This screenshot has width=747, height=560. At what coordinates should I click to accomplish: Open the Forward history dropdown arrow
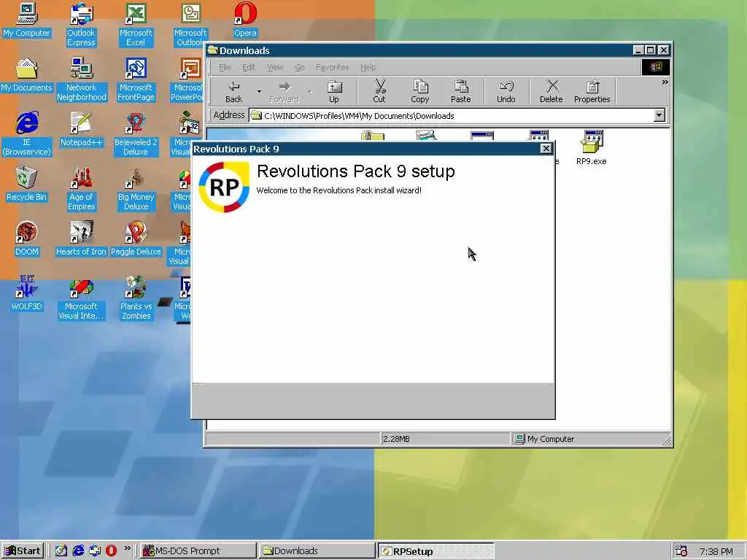pos(310,91)
